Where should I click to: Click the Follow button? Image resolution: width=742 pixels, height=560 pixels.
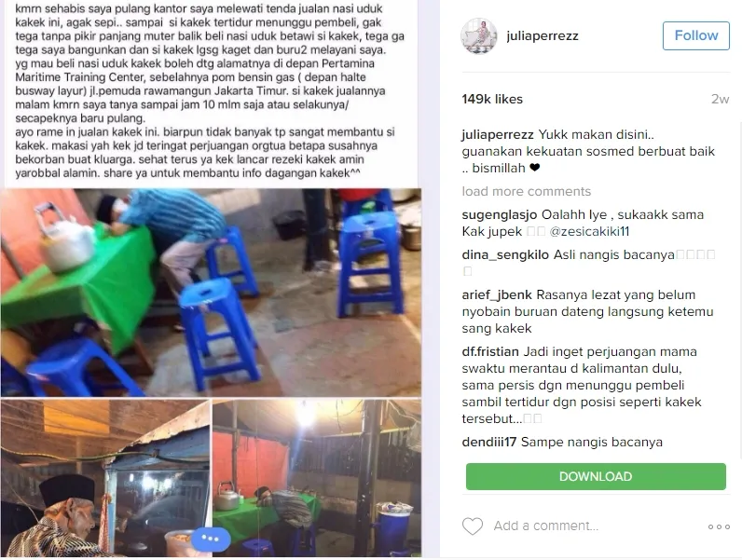(x=696, y=35)
